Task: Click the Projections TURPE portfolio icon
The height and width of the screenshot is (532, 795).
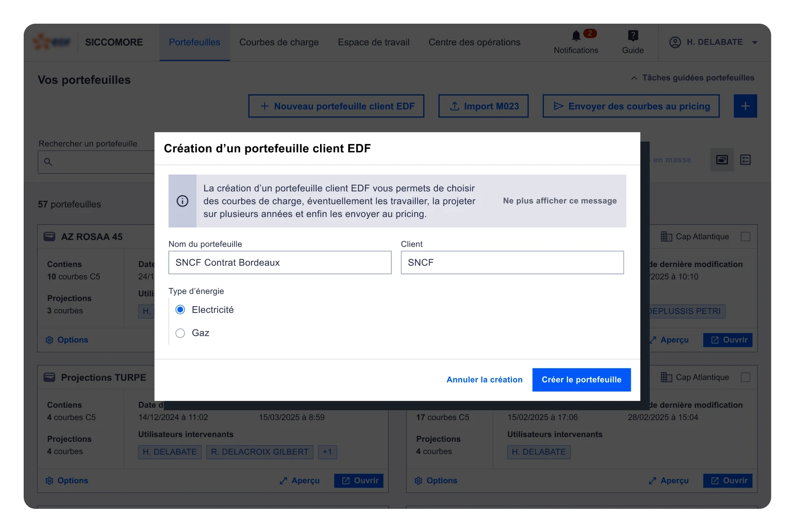Action: pyautogui.click(x=49, y=377)
